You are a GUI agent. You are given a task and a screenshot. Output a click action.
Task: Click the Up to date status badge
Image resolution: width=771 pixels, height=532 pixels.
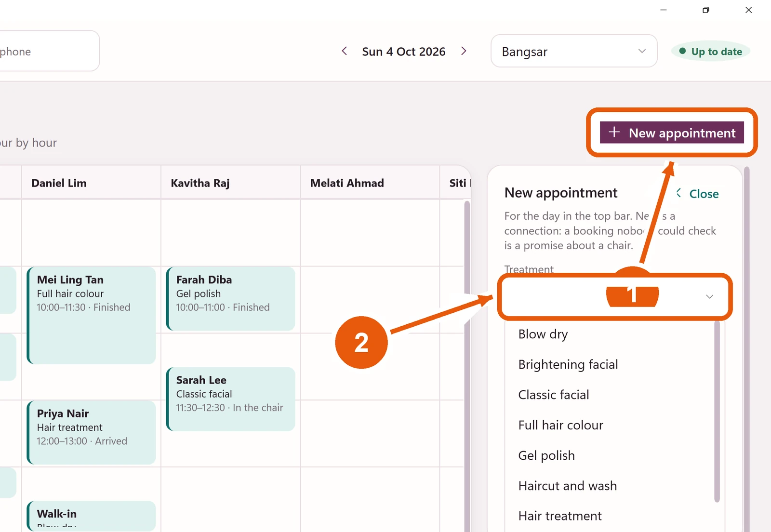click(x=711, y=52)
